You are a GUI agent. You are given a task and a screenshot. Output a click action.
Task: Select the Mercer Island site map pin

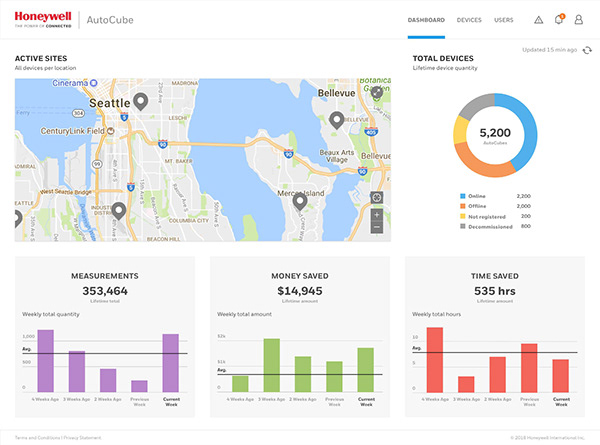(x=300, y=202)
